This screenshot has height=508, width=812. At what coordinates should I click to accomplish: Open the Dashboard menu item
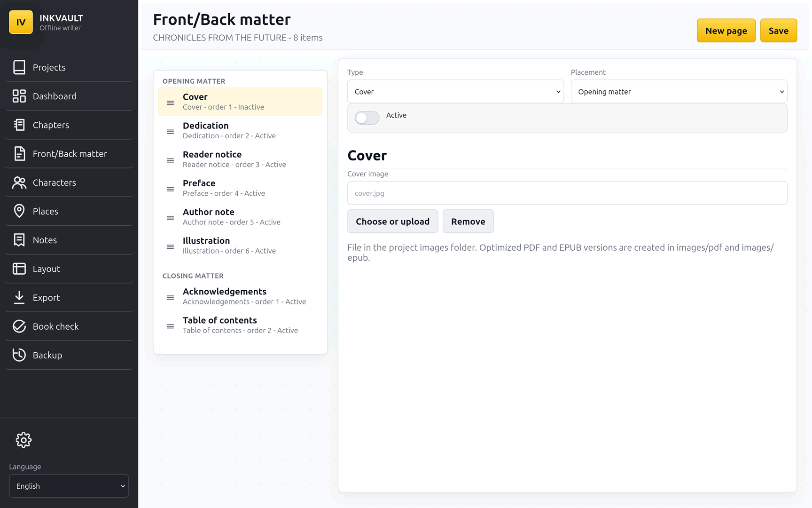pyautogui.click(x=69, y=96)
